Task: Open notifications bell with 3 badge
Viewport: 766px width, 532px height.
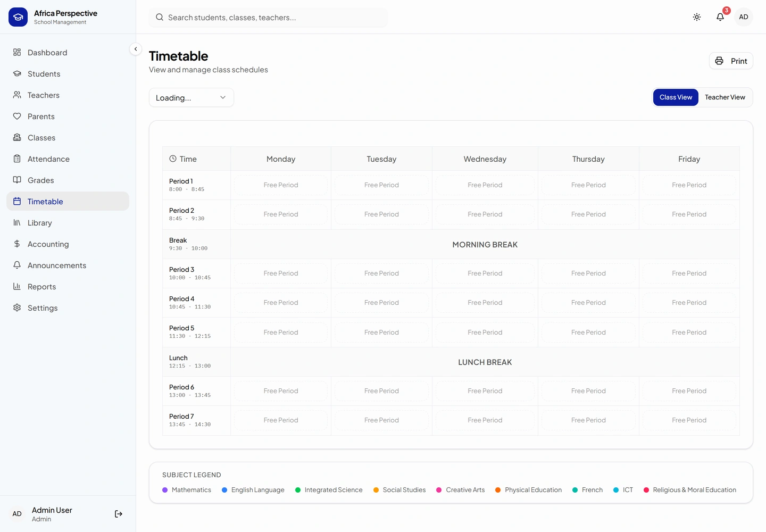Action: [x=720, y=17]
